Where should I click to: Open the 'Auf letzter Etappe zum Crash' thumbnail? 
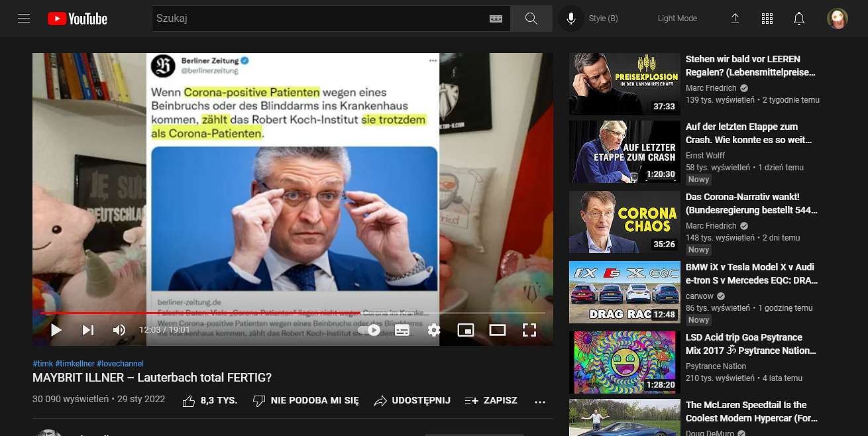coord(625,152)
